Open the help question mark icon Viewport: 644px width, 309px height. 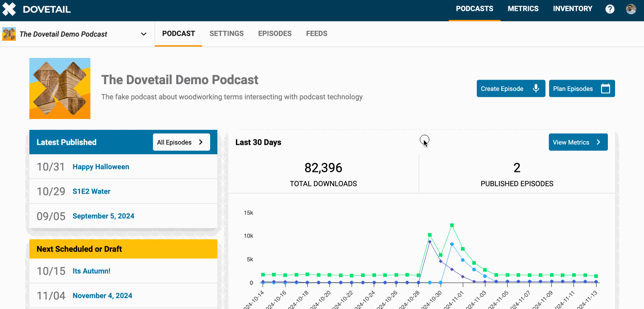610,9
